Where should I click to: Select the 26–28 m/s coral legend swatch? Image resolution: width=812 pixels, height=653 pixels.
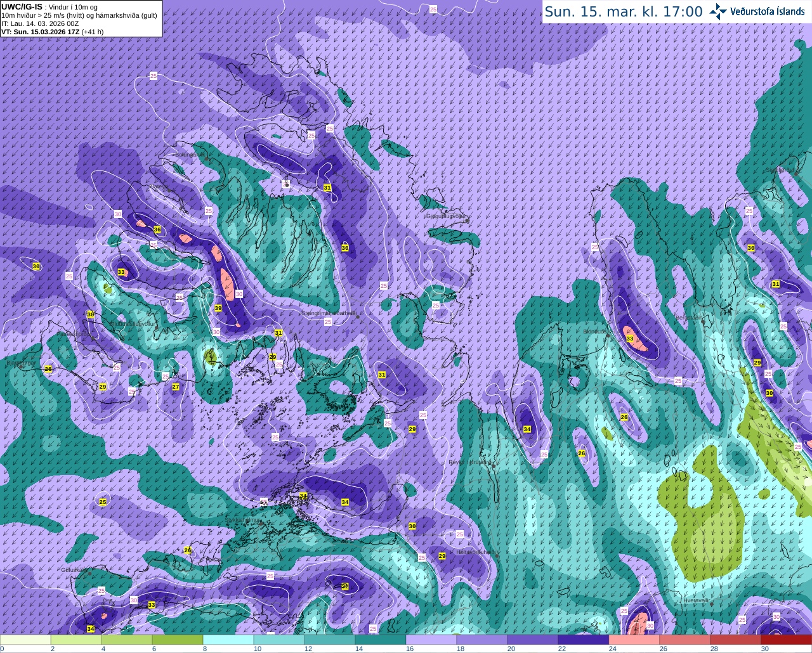686,640
